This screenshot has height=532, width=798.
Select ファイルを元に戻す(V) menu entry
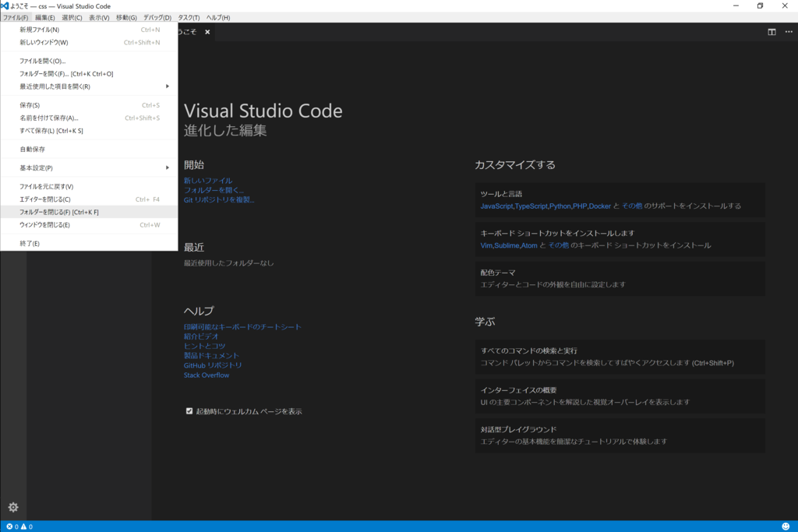click(89, 187)
